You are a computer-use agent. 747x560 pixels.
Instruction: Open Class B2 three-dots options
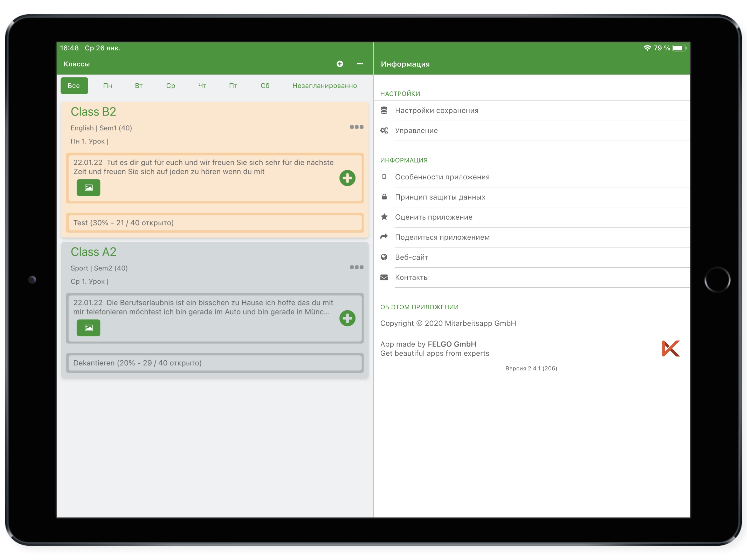point(356,127)
